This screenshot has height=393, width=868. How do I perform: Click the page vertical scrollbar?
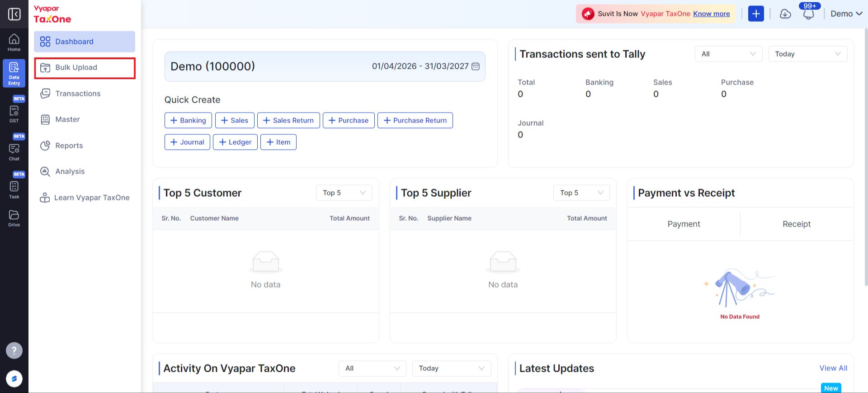click(866, 157)
